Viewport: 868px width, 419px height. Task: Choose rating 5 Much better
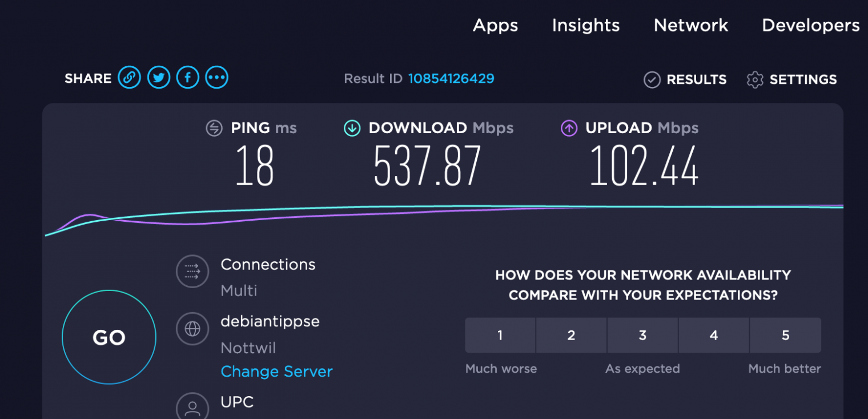785,336
